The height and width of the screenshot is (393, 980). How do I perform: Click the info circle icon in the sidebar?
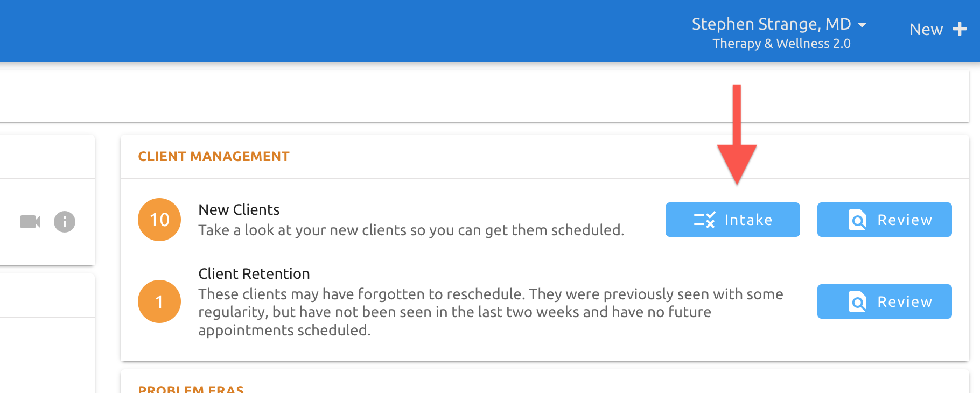64,221
